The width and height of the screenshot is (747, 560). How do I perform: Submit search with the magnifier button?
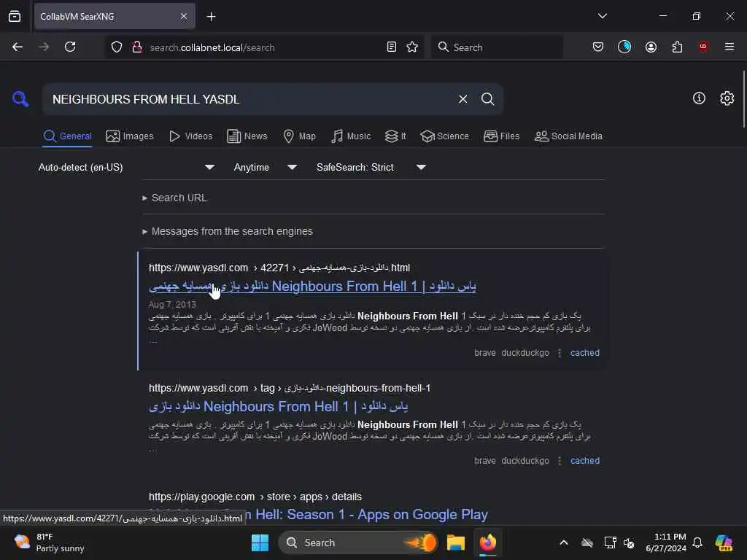point(488,99)
